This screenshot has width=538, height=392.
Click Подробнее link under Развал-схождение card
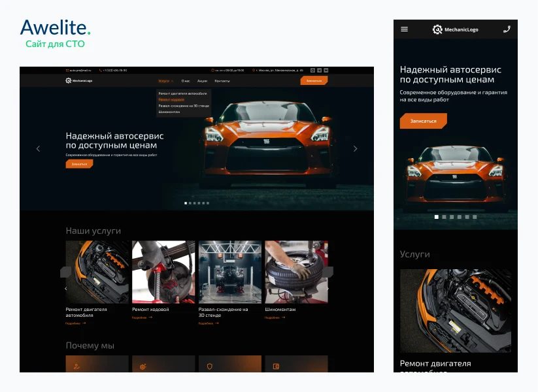pos(209,323)
